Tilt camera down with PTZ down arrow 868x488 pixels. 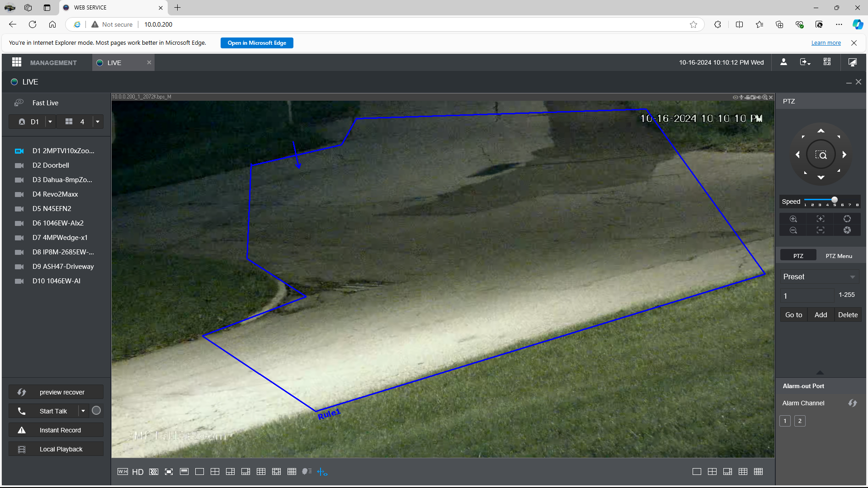[x=821, y=178]
